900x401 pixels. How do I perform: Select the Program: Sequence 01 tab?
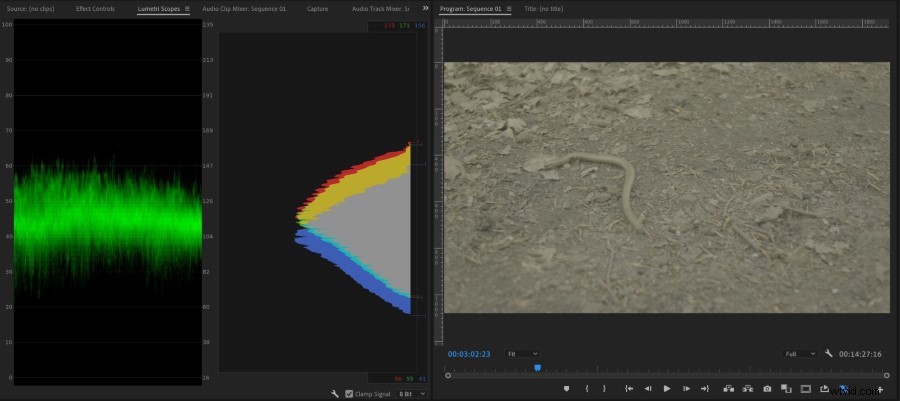click(x=470, y=9)
